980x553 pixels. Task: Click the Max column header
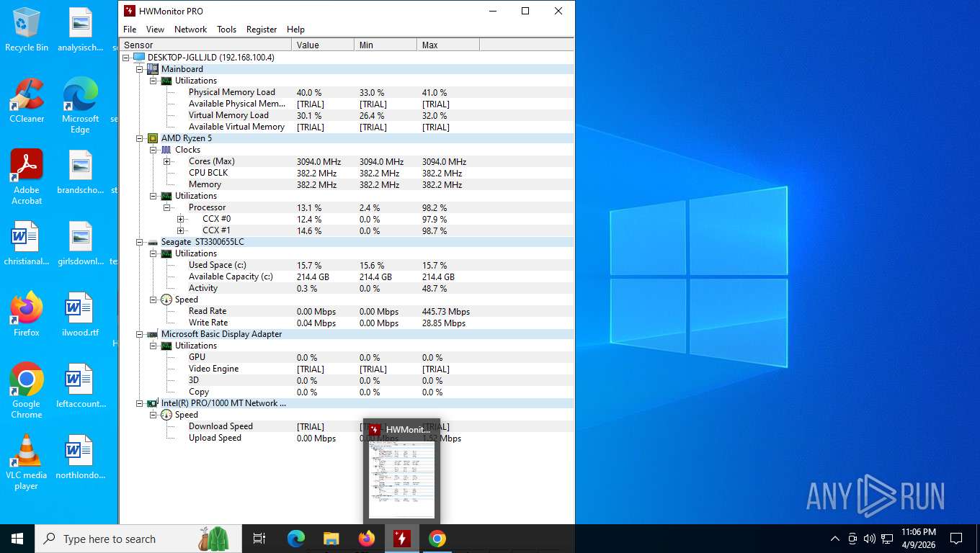click(448, 45)
